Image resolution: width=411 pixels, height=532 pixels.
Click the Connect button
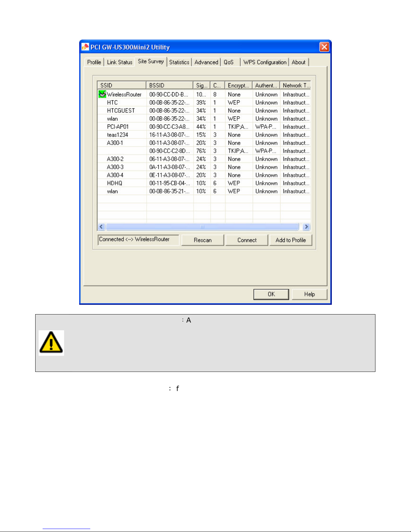[x=247, y=240]
